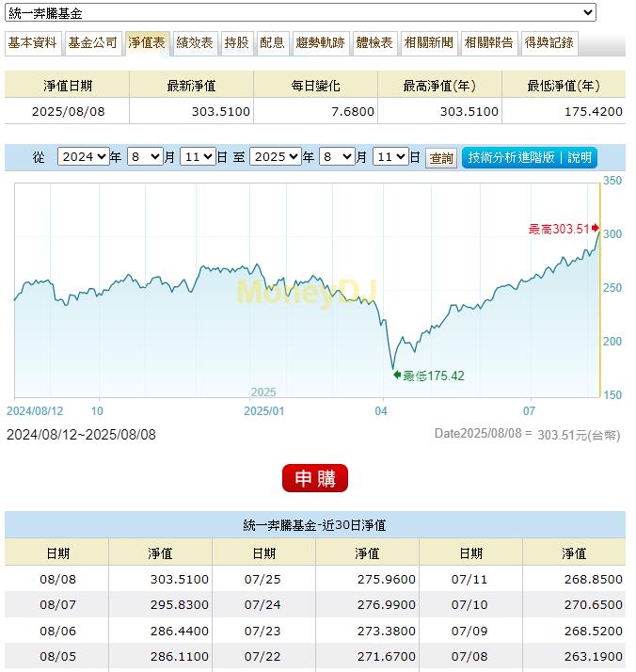Open the 趨勢軌跡 tab
The height and width of the screenshot is (672, 636).
[321, 43]
